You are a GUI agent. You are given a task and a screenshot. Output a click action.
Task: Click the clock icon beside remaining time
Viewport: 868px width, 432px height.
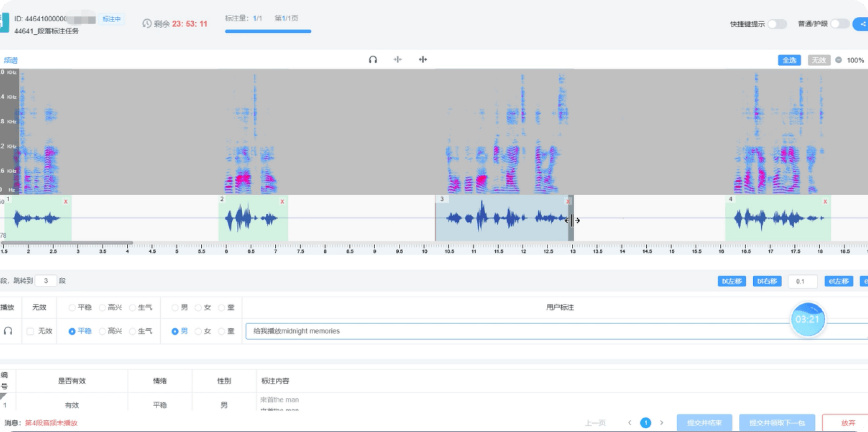pyautogui.click(x=147, y=24)
